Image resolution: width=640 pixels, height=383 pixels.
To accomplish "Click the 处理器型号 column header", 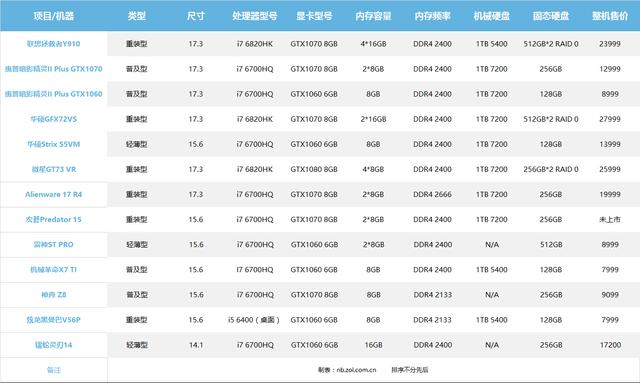I will click(255, 16).
